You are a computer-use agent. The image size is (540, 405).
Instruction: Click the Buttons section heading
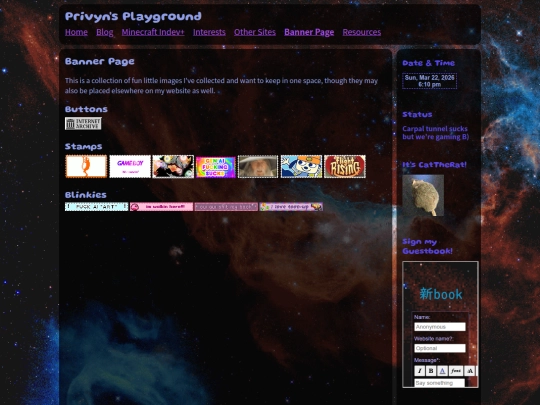pos(86,109)
